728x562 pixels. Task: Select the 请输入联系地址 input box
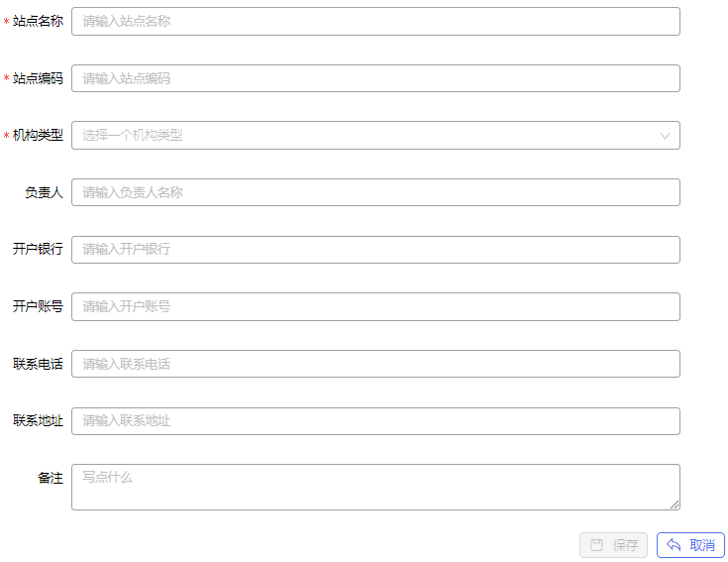375,421
